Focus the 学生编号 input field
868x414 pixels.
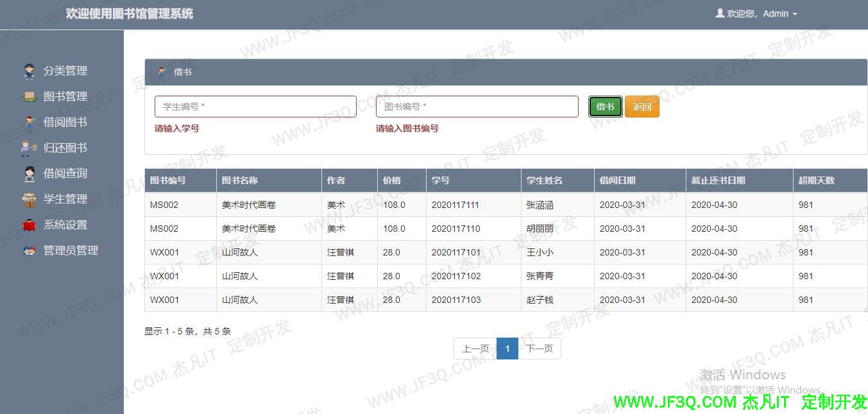tap(255, 107)
